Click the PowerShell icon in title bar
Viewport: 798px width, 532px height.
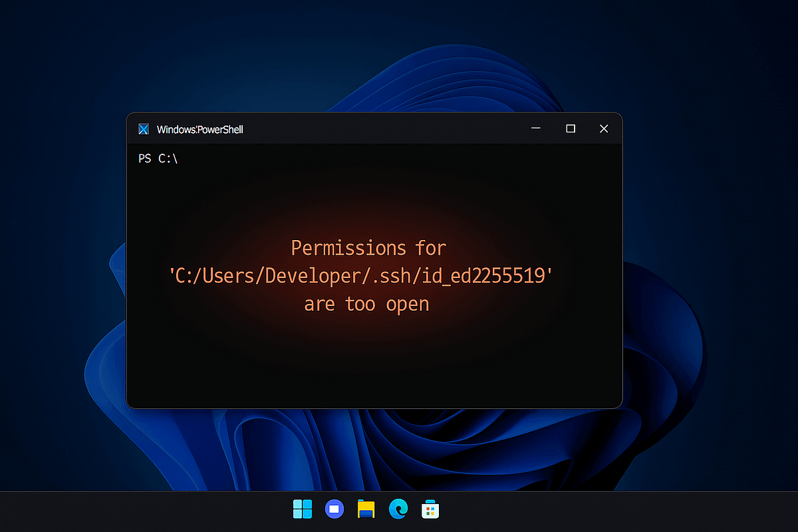(x=143, y=129)
